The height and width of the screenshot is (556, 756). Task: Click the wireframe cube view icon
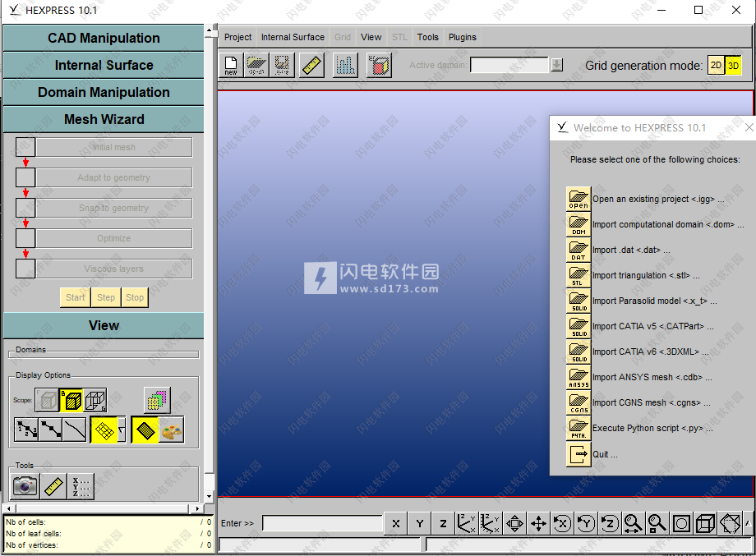click(x=705, y=523)
